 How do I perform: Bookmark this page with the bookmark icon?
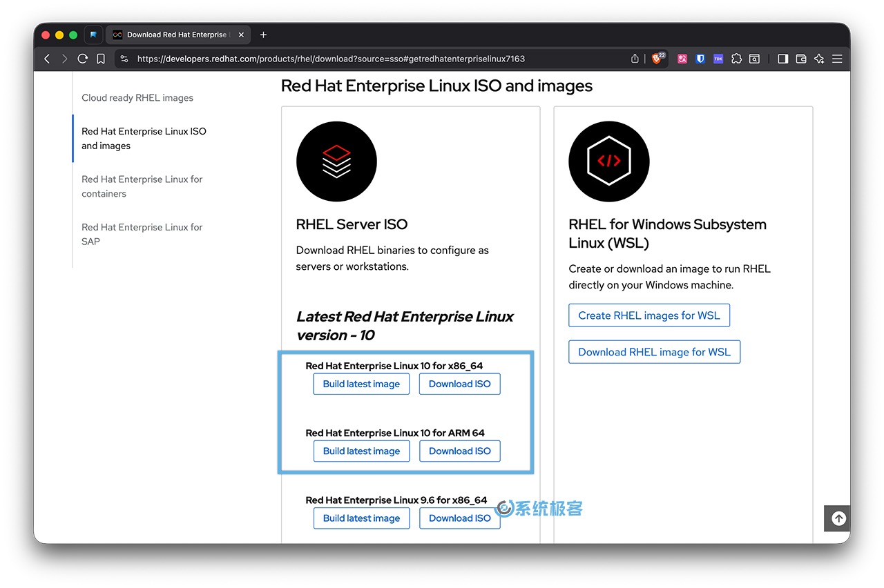(101, 59)
